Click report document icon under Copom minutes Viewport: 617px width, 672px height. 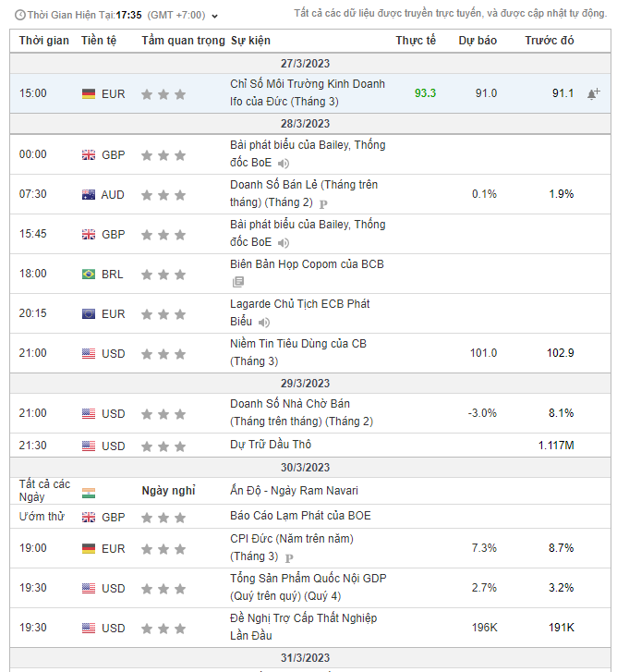tap(238, 282)
